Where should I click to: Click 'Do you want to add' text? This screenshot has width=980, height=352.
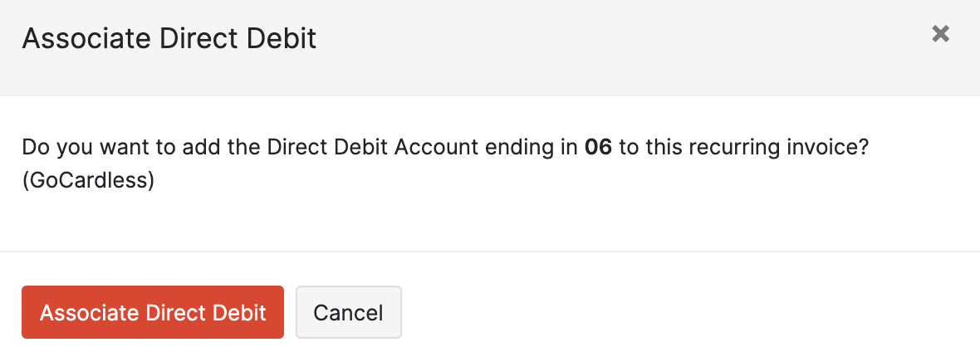[x=100, y=148]
